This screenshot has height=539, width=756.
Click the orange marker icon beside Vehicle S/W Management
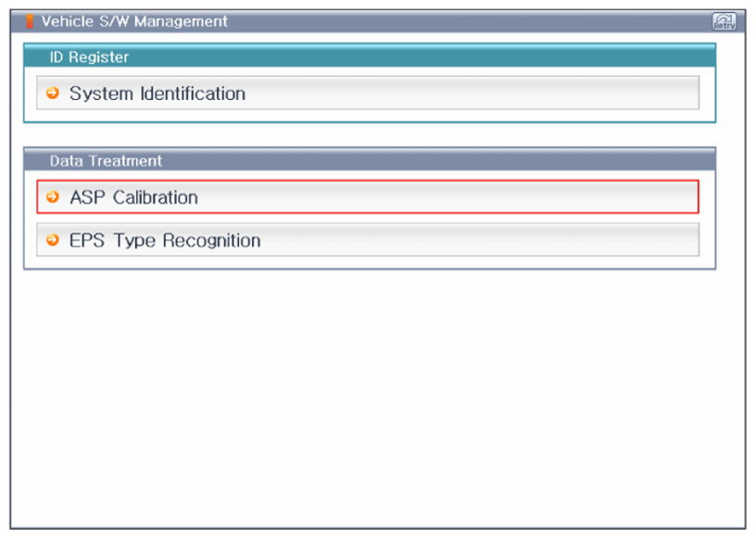click(30, 21)
